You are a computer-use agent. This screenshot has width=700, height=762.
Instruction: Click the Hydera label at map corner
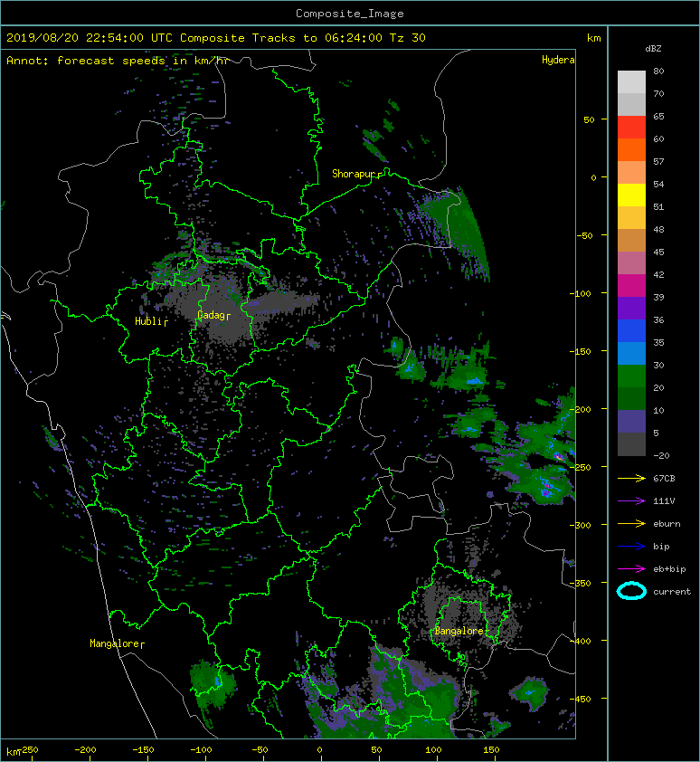pos(558,60)
